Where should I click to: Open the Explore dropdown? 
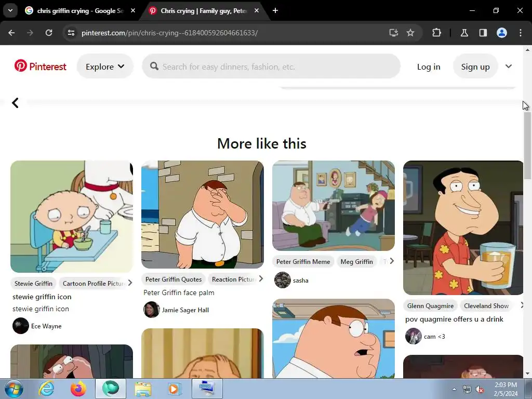click(x=105, y=66)
